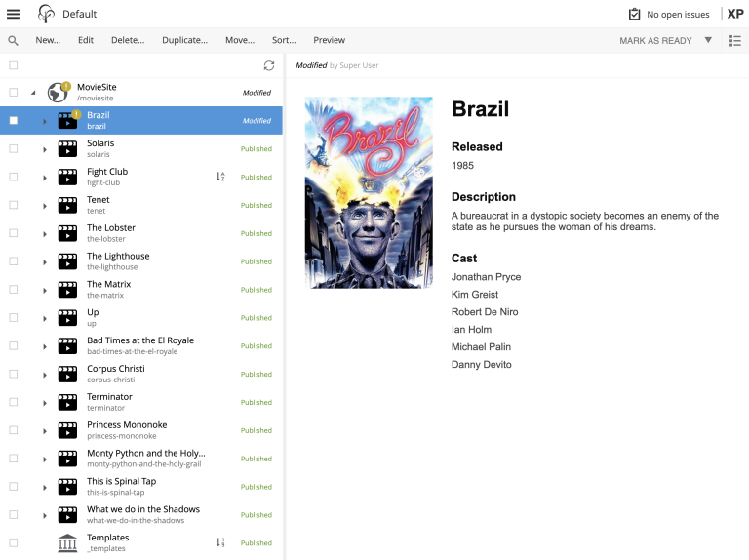Open the No open issues button
The image size is (749, 560).
pos(668,15)
